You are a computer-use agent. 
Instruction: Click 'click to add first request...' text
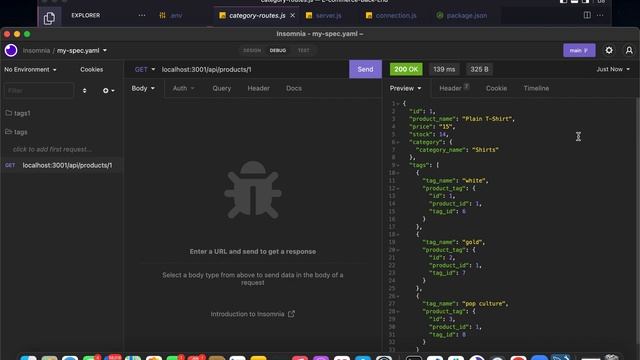[52, 149]
